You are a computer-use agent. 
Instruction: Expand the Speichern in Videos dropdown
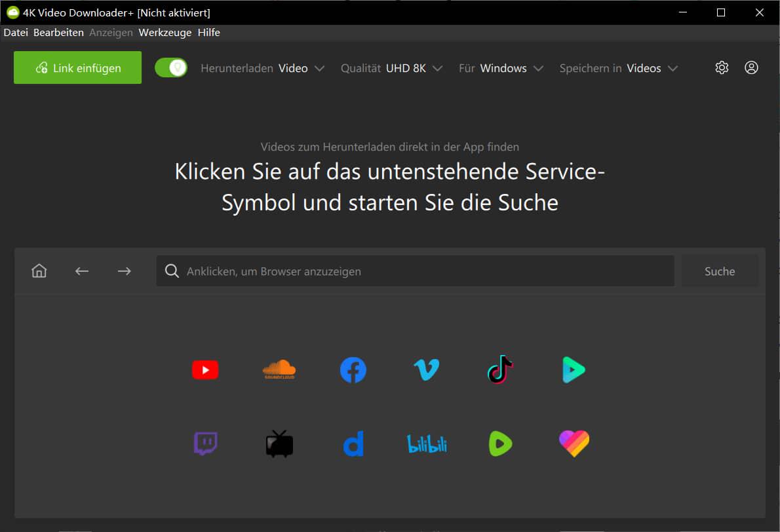[x=619, y=68]
